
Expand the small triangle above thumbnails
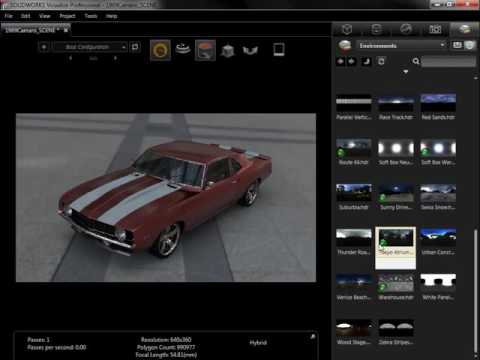tap(406, 72)
